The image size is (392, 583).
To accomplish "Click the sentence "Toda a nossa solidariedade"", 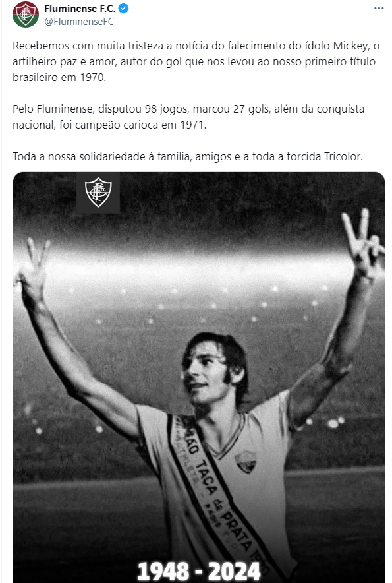I will (x=188, y=156).
